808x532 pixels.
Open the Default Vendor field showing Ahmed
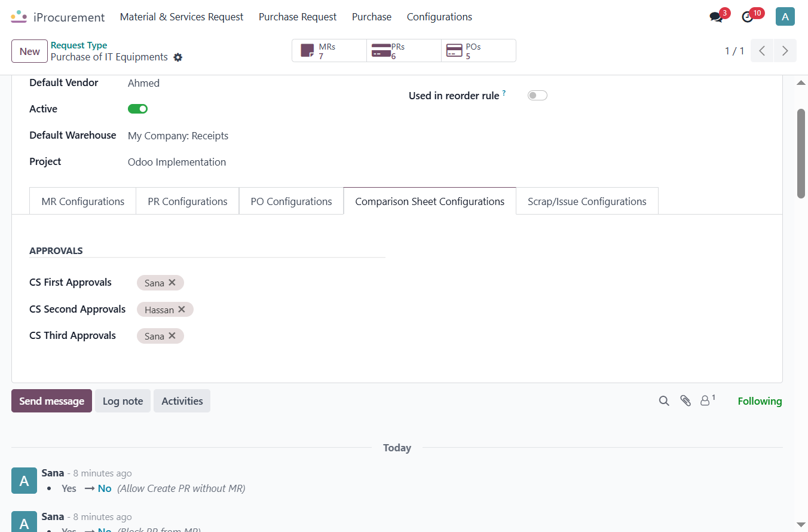coord(143,83)
